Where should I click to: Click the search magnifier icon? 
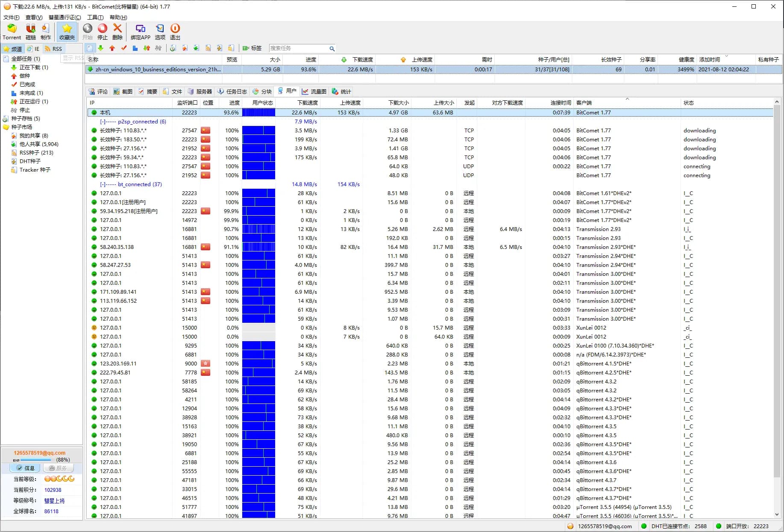332,49
